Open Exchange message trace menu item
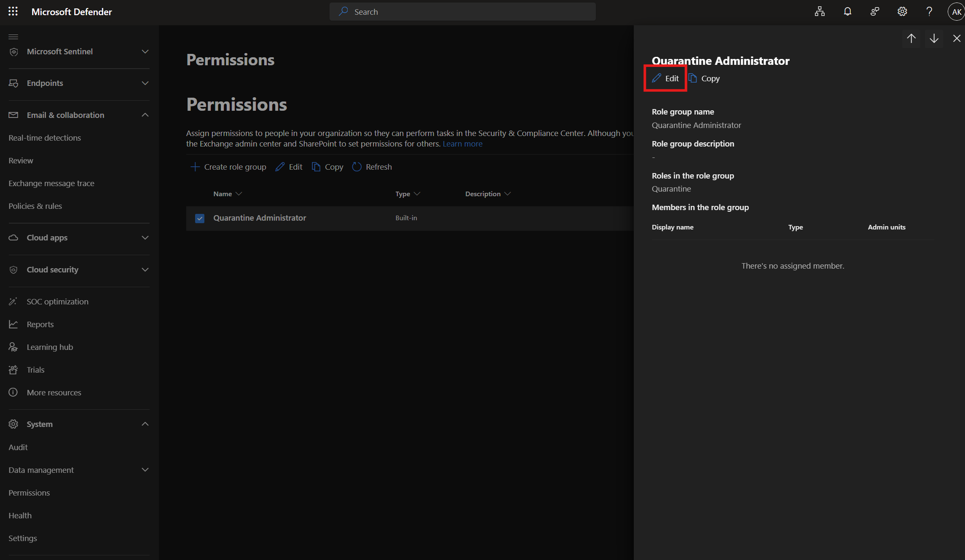This screenshot has width=965, height=560. (x=51, y=183)
